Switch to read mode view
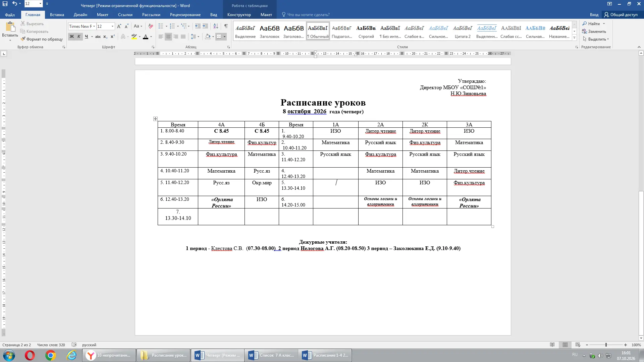 coord(552,345)
